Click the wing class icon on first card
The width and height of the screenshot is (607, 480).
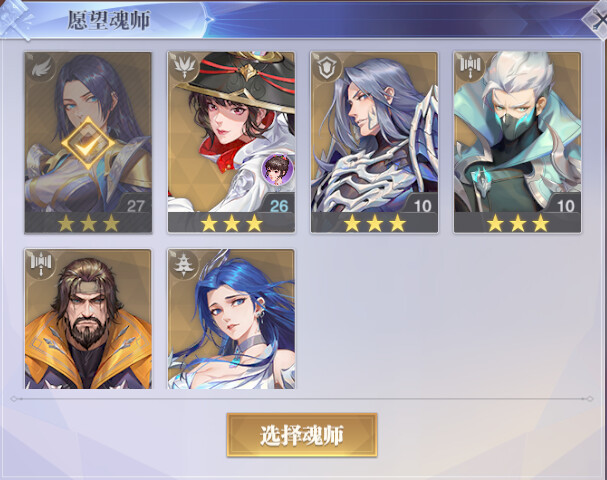[x=41, y=68]
